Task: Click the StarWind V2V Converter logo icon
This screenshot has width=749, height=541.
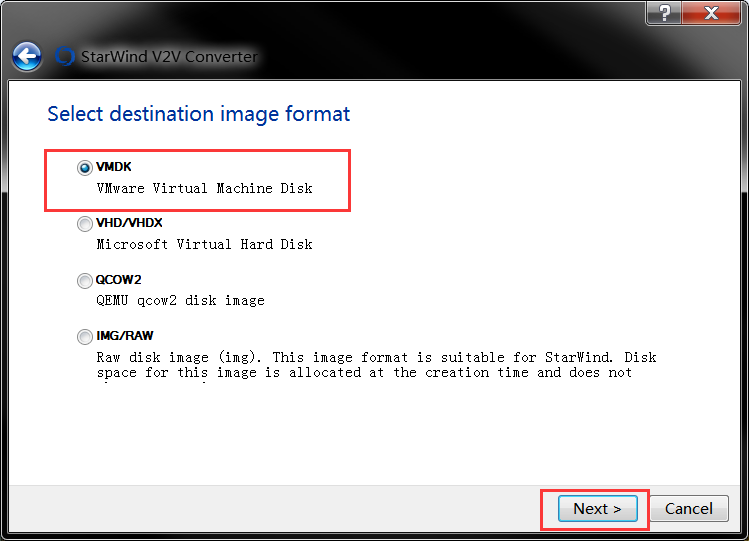Action: [x=65, y=56]
